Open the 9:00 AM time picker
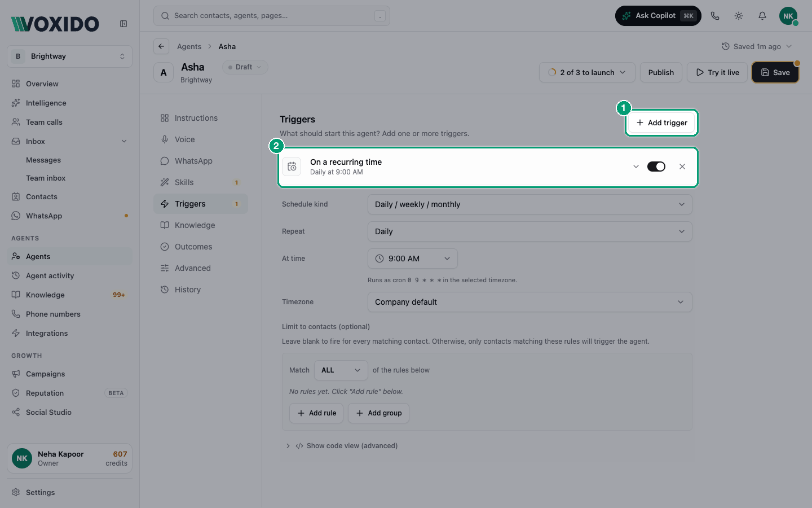 413,259
